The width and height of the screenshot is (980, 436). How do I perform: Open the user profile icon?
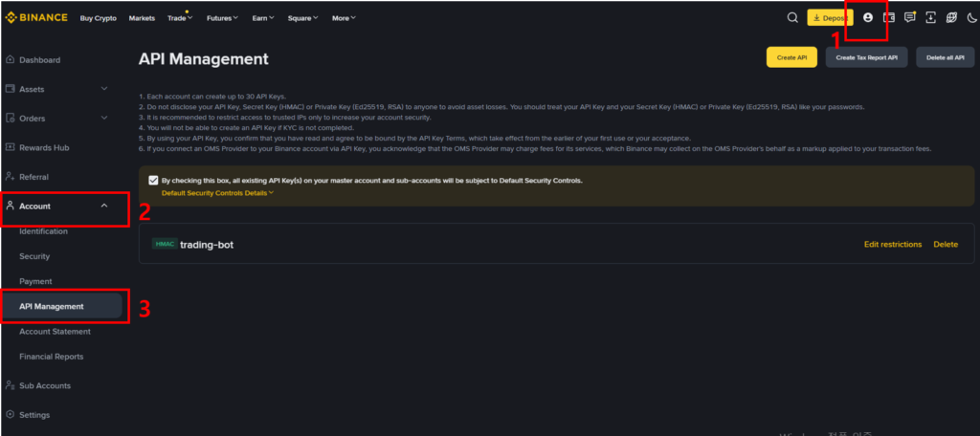coord(867,17)
